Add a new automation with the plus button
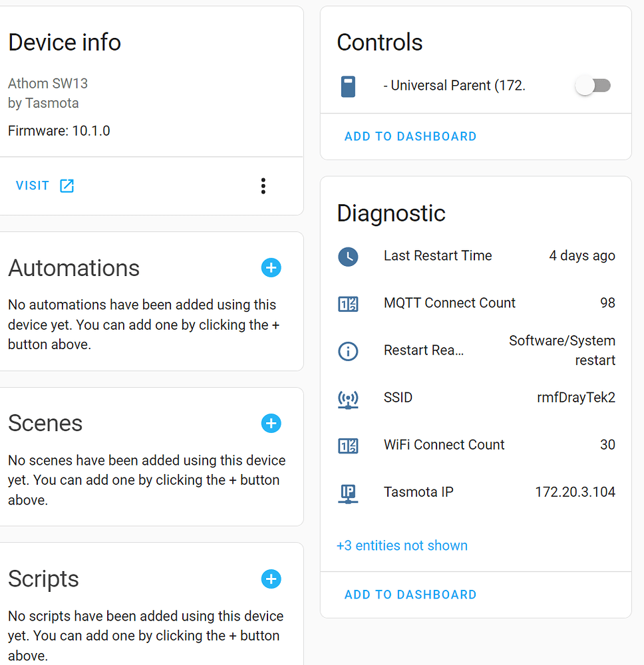The image size is (644, 665). 271,268
